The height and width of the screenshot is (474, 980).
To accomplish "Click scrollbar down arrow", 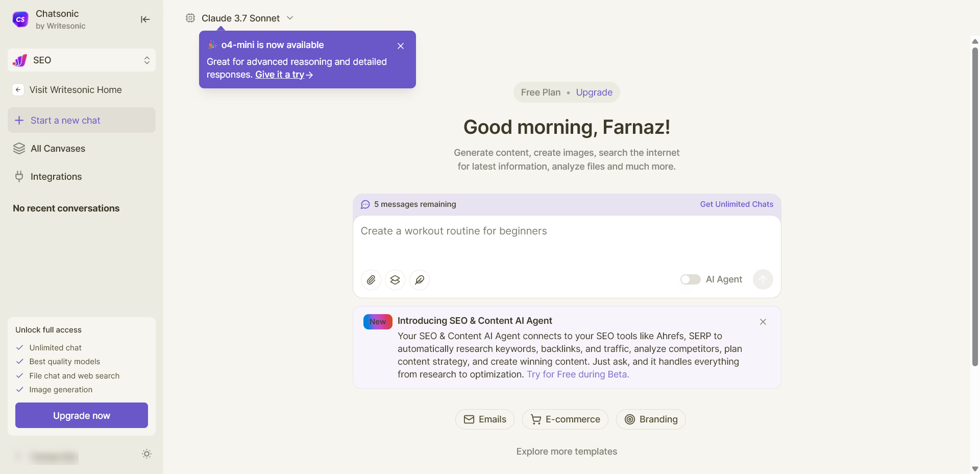I will tap(975, 468).
